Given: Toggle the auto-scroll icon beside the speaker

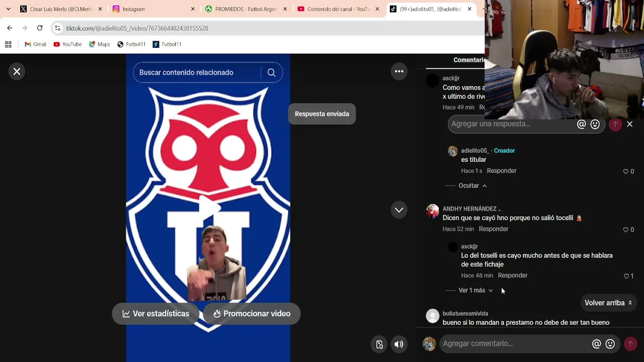Looking at the screenshot, I should tap(379, 344).
